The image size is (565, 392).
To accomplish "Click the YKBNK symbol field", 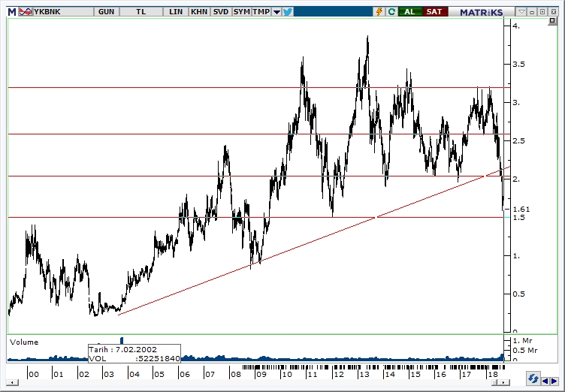I will tap(62, 12).
